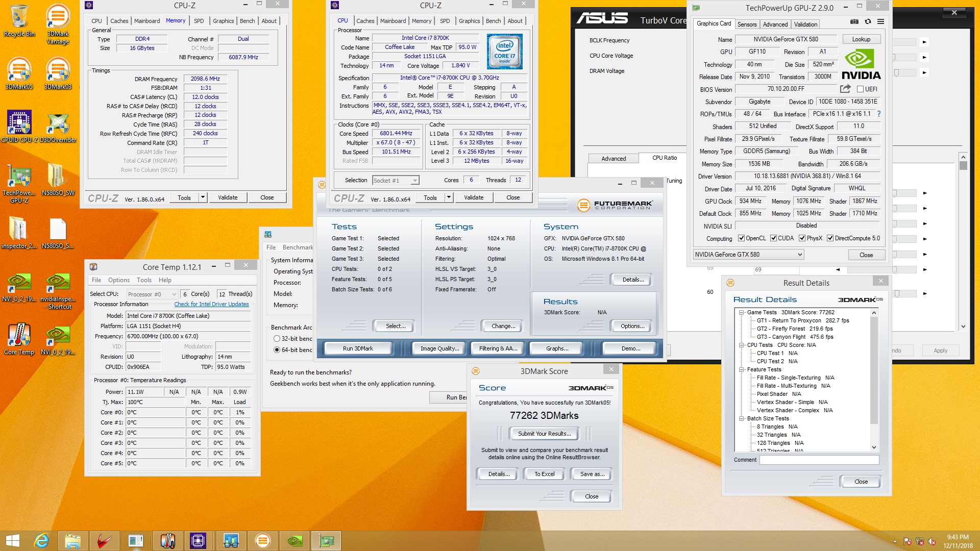
Task: Open the Options menu in Core Temp
Action: coord(118,280)
